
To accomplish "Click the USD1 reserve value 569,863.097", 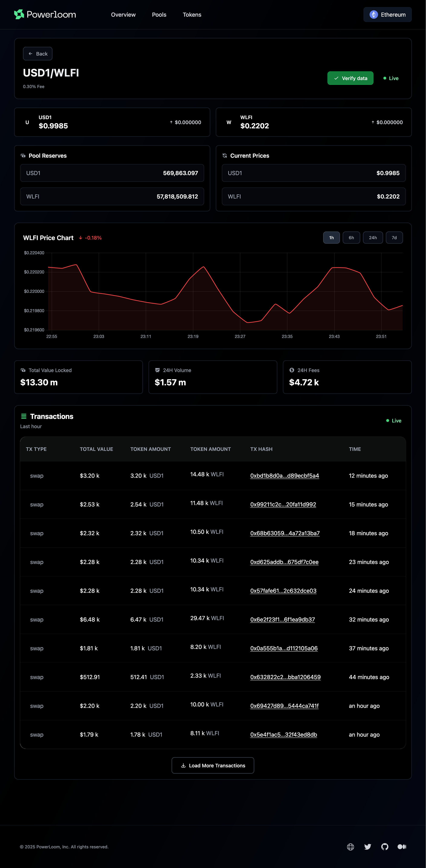I will (x=180, y=173).
